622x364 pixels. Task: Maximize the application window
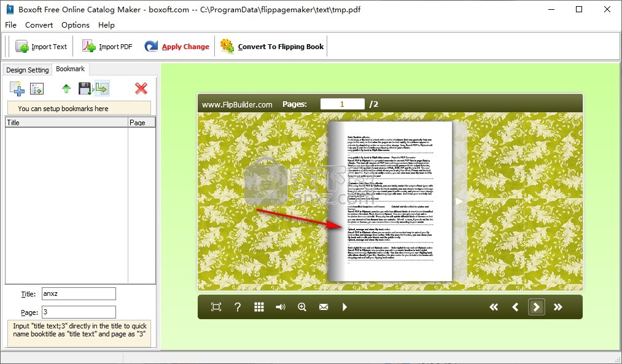579,10
